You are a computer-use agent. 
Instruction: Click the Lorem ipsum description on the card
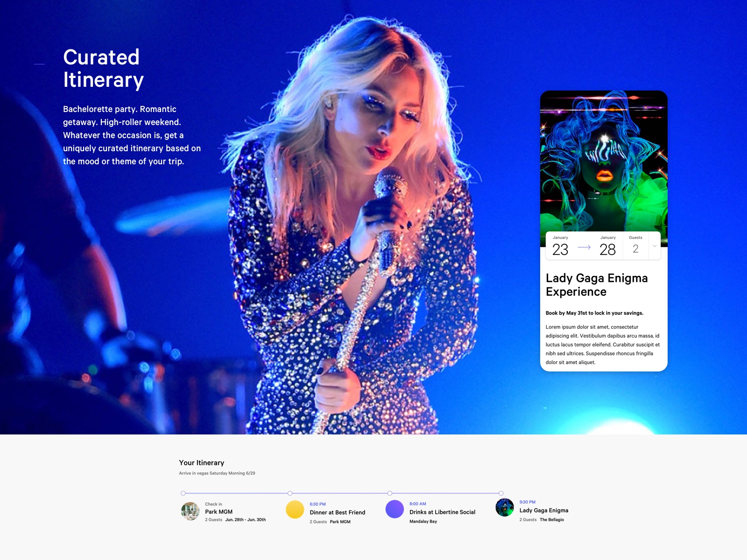tap(603, 344)
